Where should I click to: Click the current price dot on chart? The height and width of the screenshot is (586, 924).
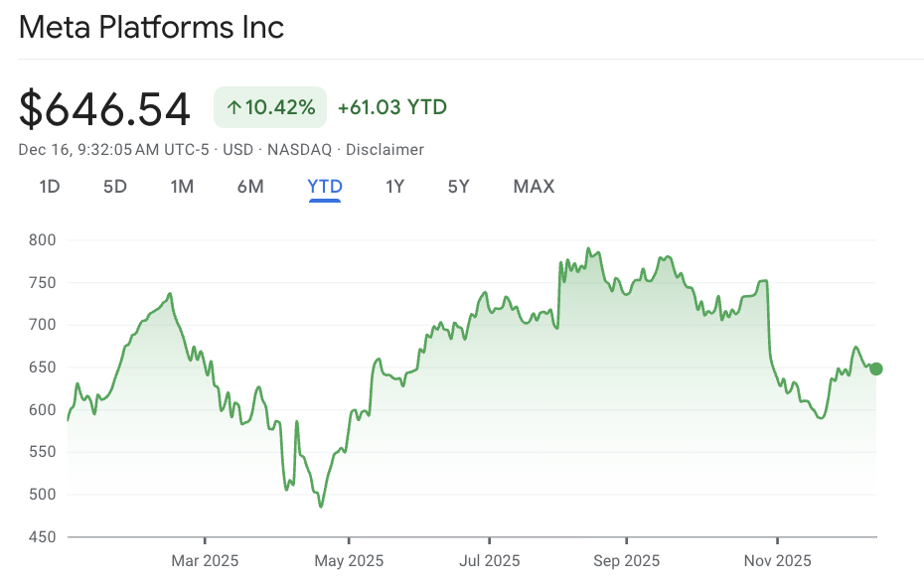875,368
